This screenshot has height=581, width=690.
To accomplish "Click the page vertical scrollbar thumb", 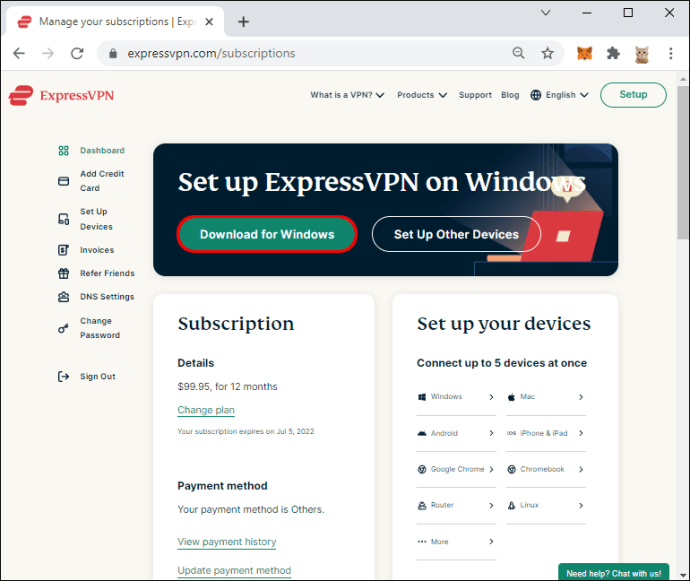I will coord(683,163).
